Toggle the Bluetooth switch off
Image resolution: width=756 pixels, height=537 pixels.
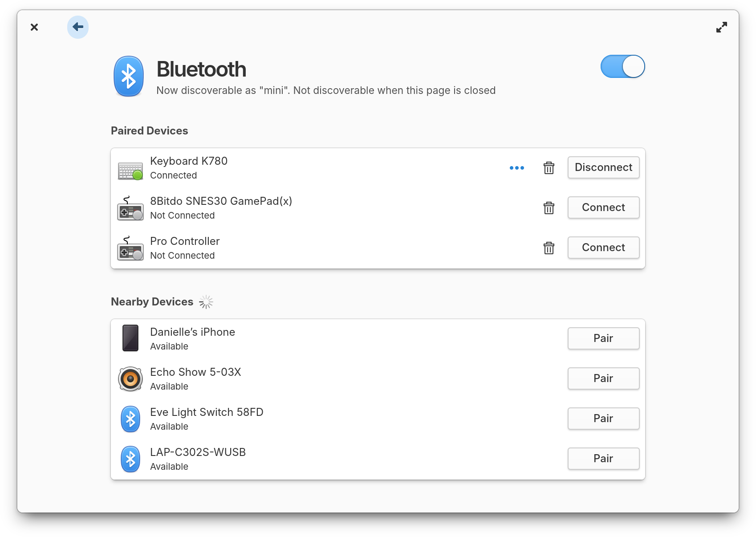(x=622, y=66)
